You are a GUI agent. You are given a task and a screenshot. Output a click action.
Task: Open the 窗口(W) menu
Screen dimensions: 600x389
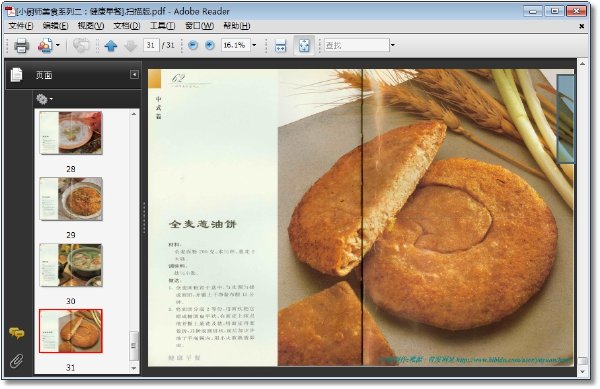pos(199,26)
